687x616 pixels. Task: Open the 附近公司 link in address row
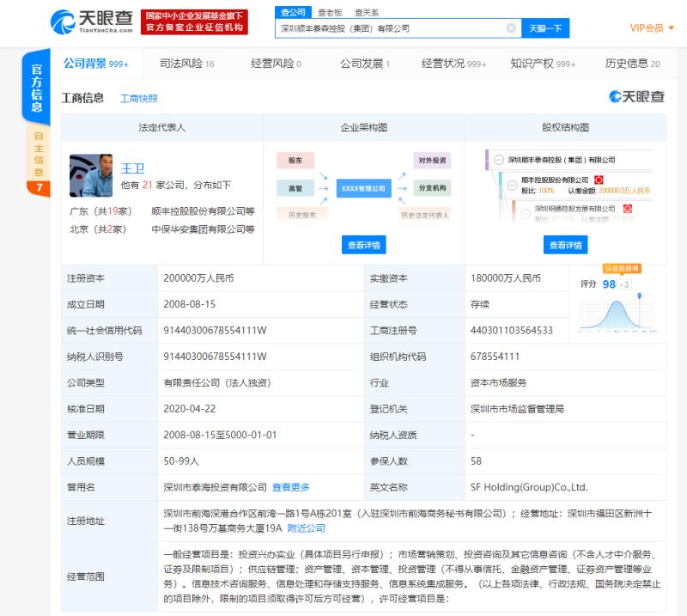click(x=306, y=528)
